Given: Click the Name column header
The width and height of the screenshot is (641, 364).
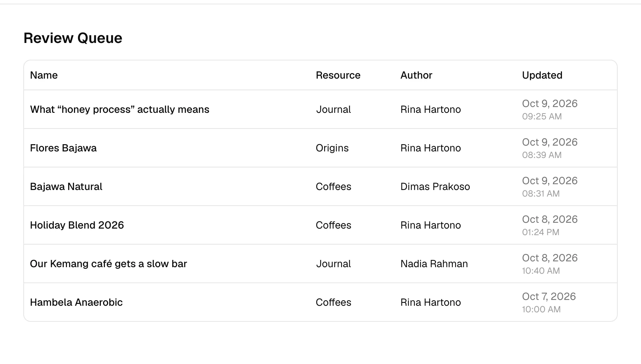Looking at the screenshot, I should [44, 75].
